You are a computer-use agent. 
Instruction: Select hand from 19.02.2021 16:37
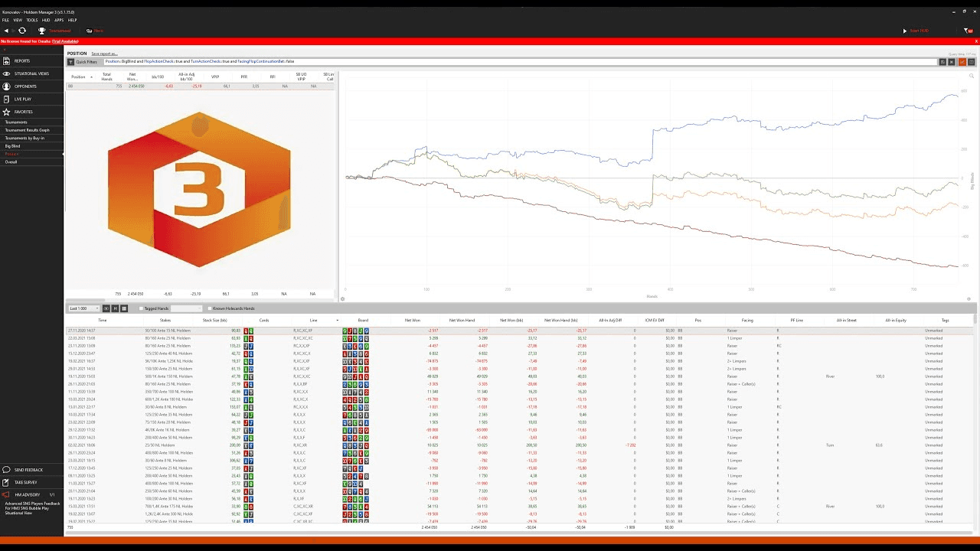point(521,361)
